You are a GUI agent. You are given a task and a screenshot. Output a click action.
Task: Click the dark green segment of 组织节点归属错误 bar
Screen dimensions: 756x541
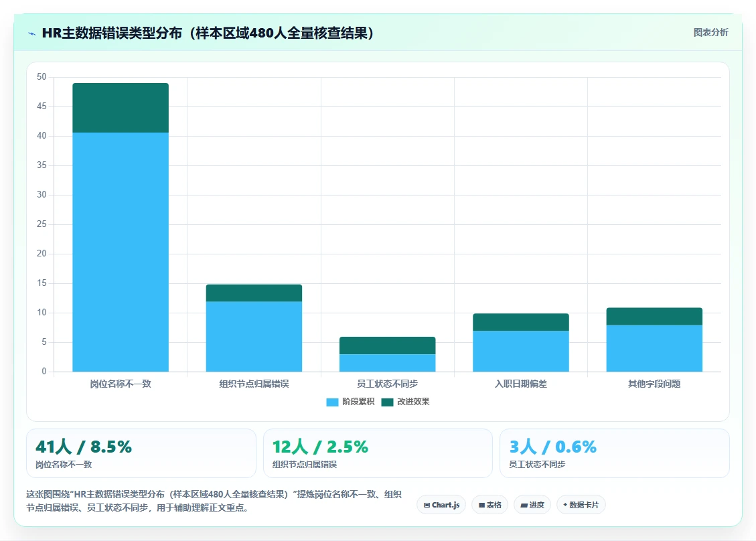pos(254,293)
